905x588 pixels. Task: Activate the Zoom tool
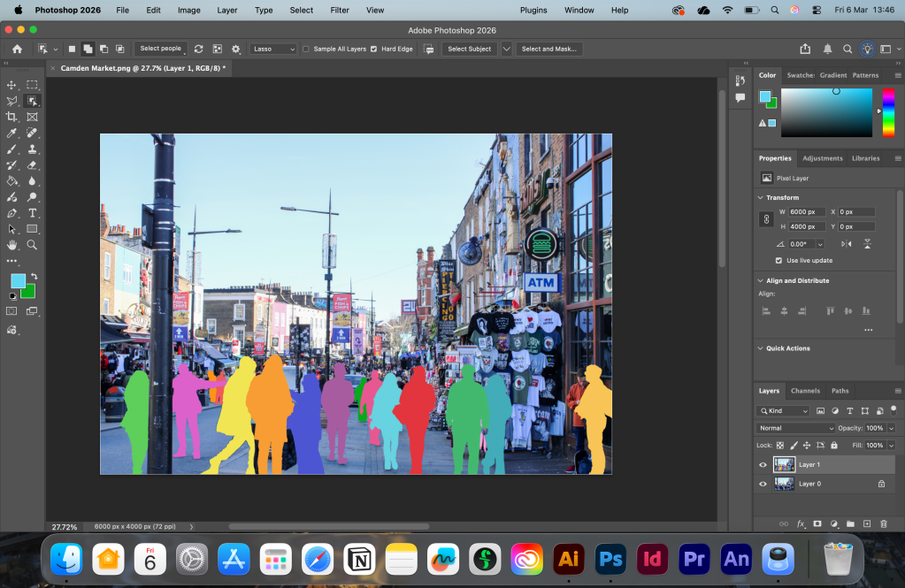coord(33,245)
